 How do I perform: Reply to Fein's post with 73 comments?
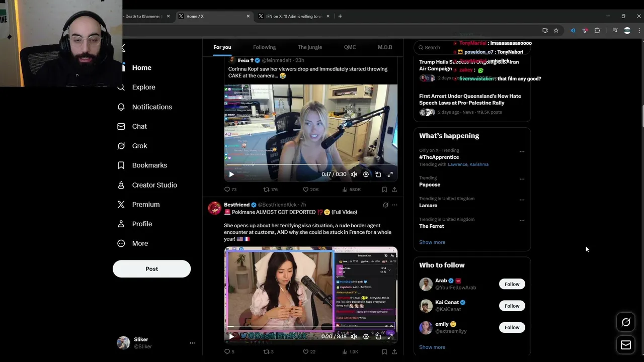[230, 190]
